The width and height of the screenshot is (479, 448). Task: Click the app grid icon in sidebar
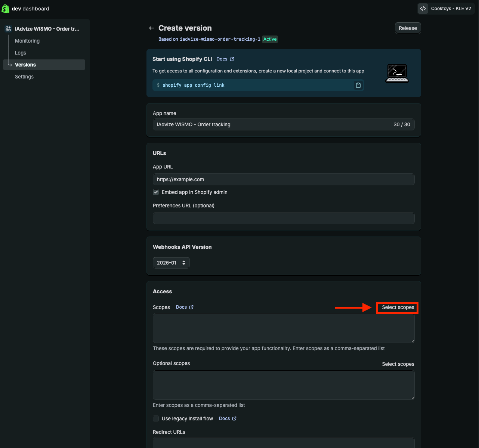[8, 29]
